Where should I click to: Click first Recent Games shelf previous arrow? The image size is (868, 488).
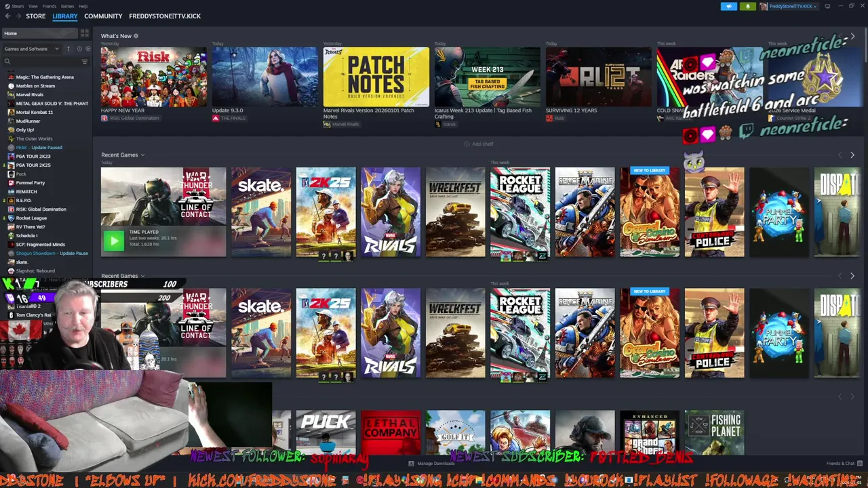840,155
